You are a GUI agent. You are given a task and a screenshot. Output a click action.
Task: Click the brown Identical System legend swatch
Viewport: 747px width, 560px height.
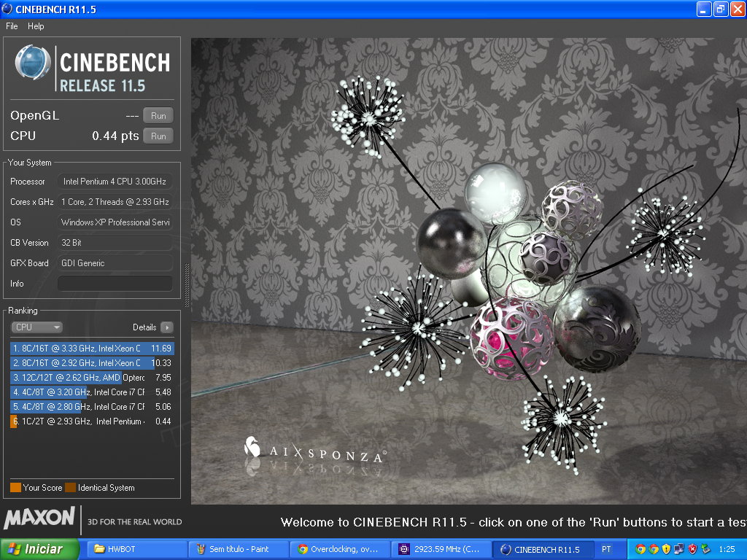coord(71,488)
